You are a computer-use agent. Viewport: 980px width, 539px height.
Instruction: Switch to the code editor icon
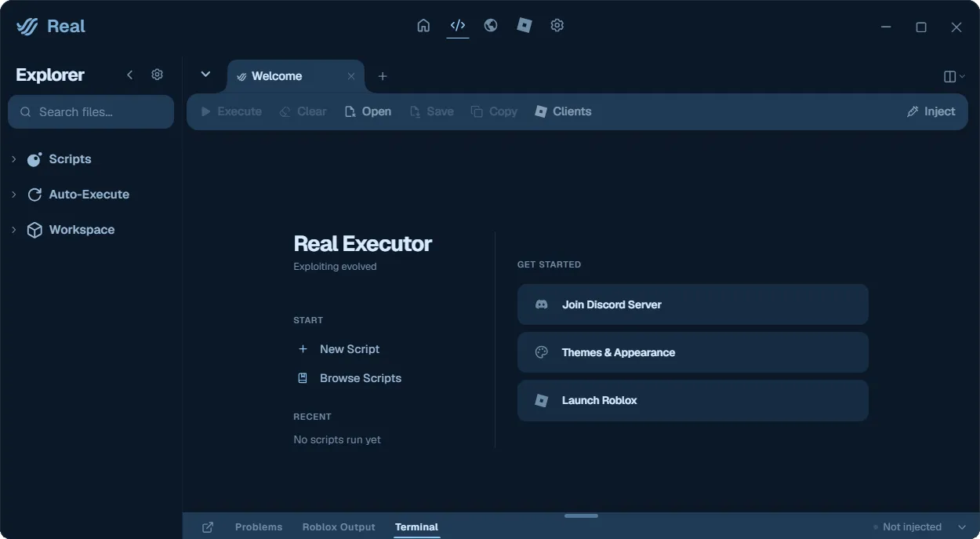(x=458, y=25)
